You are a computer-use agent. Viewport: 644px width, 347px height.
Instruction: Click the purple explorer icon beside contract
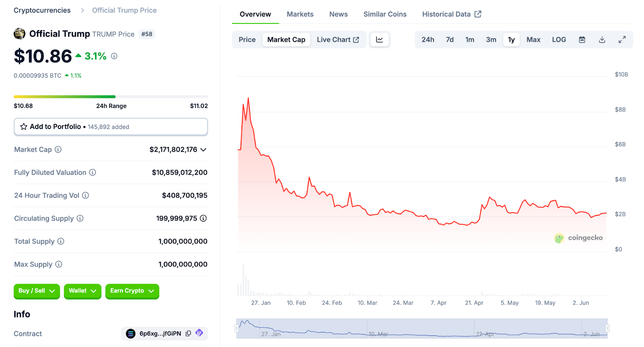coord(199,333)
